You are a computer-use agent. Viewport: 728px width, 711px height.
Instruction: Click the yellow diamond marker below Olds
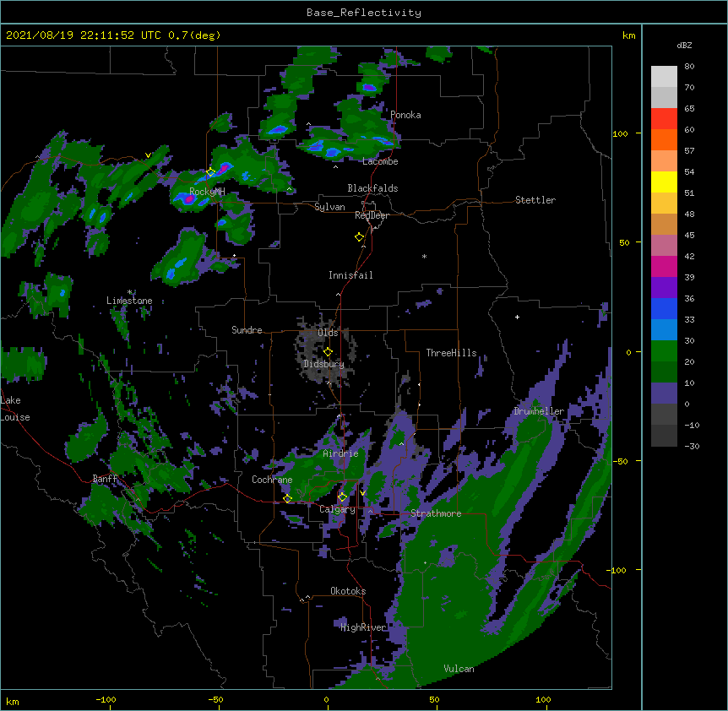click(328, 352)
